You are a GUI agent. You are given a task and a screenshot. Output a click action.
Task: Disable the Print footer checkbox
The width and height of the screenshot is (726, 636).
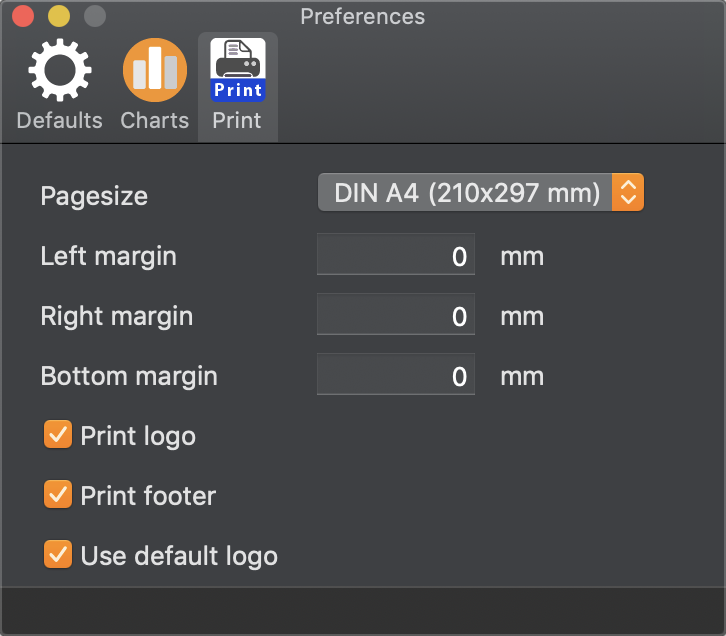(58, 494)
